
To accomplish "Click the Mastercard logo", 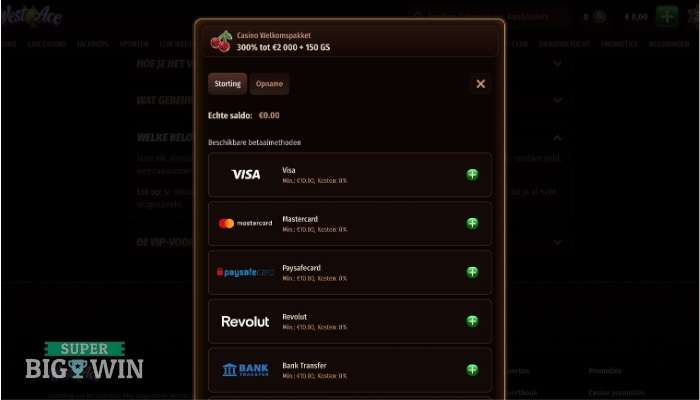I will tap(245, 223).
